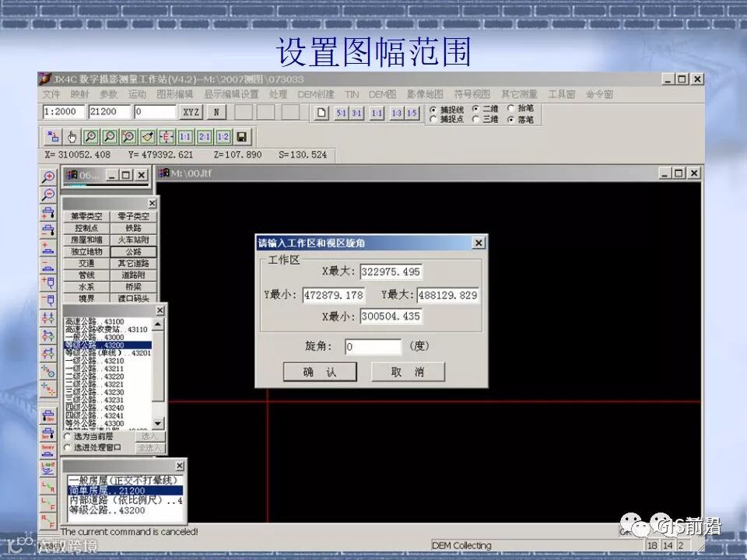The width and height of the screenshot is (747, 560).
Task: Select the 抬笔 radio option
Action: click(521, 108)
